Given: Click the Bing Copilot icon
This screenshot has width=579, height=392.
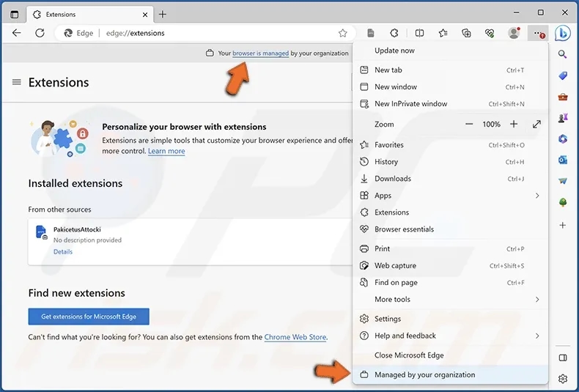Looking at the screenshot, I should 562,33.
